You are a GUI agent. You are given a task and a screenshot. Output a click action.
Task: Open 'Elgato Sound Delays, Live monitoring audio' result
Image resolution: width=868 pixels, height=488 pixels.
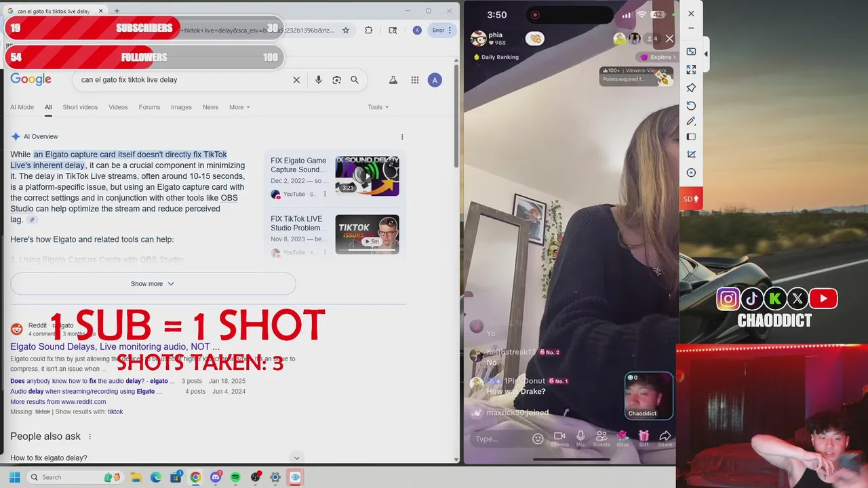pos(115,347)
